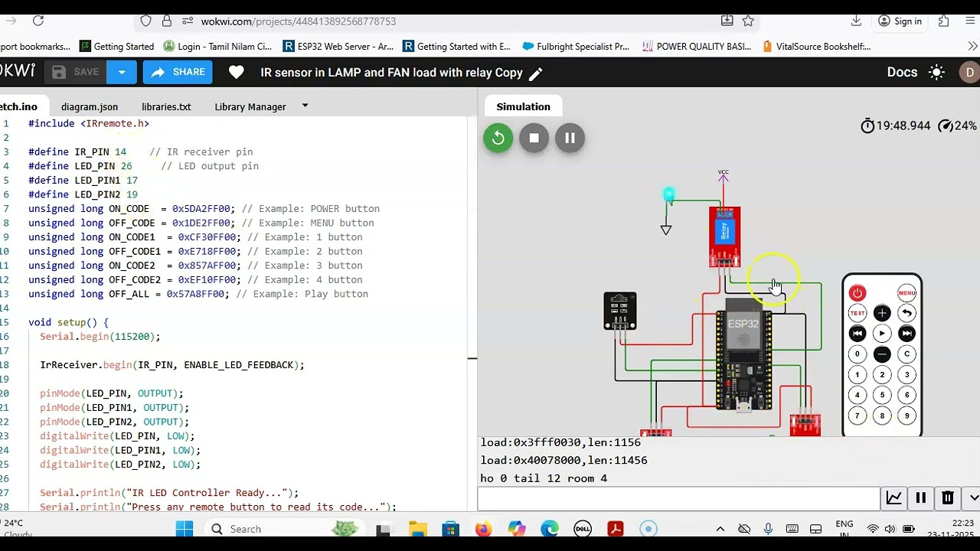Open the serial plotter graph view
Viewport: 980px width, 551px height.
tap(893, 497)
